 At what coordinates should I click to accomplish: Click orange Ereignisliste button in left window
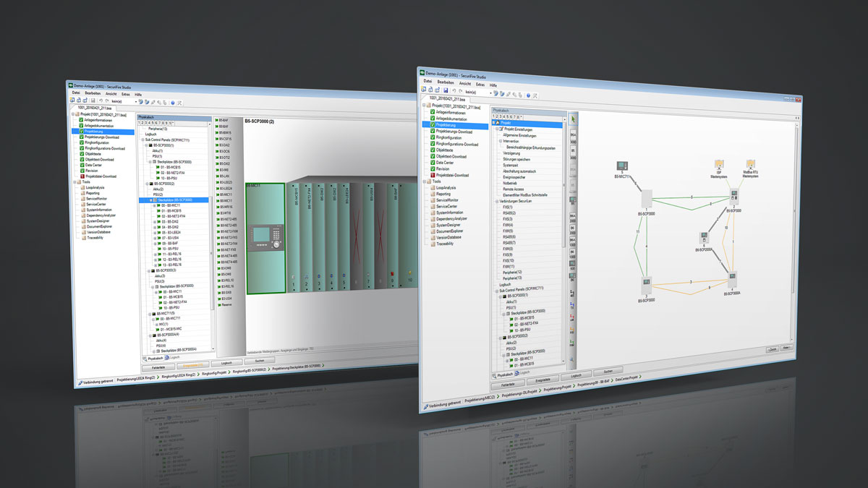193,365
